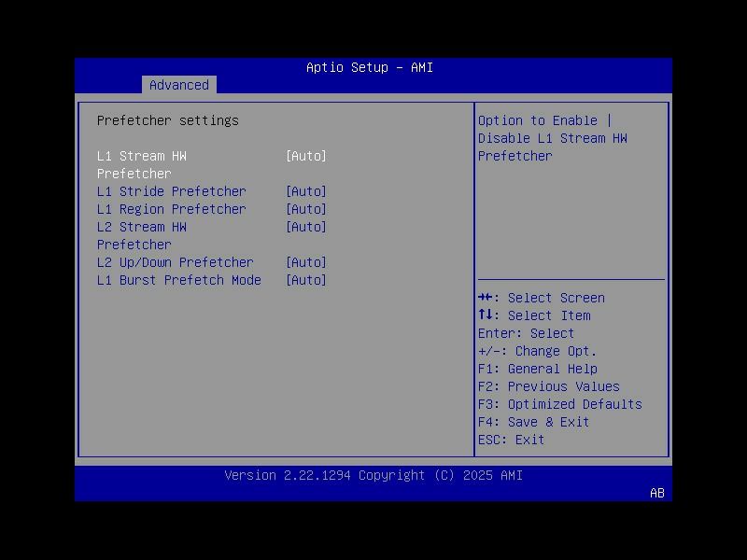Viewport: 747px width, 560px height.
Task: Select the L1 Stride Prefetcher label
Action: [x=172, y=191]
